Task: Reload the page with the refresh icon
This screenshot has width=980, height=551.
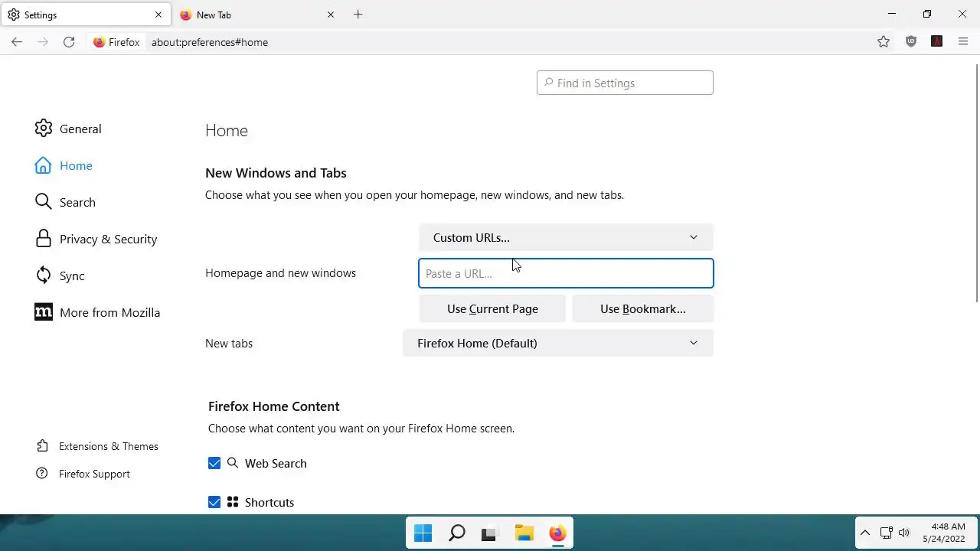Action: tap(69, 42)
